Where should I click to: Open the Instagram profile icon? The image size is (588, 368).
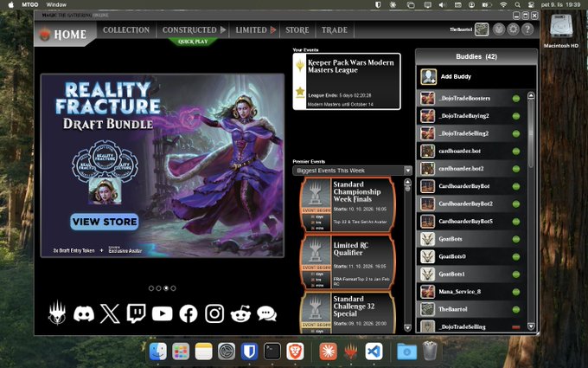click(214, 313)
